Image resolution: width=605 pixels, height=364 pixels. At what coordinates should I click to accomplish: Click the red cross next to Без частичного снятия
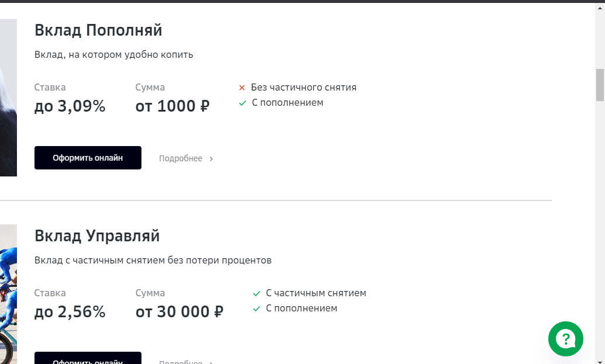242,88
